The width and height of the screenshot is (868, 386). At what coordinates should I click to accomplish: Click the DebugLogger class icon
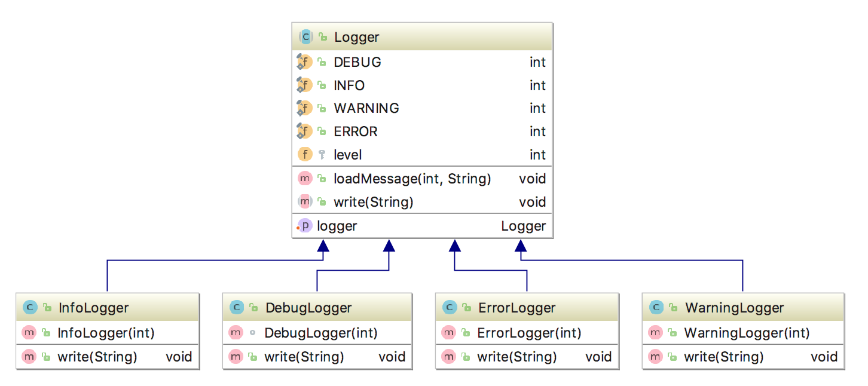pyautogui.click(x=237, y=308)
